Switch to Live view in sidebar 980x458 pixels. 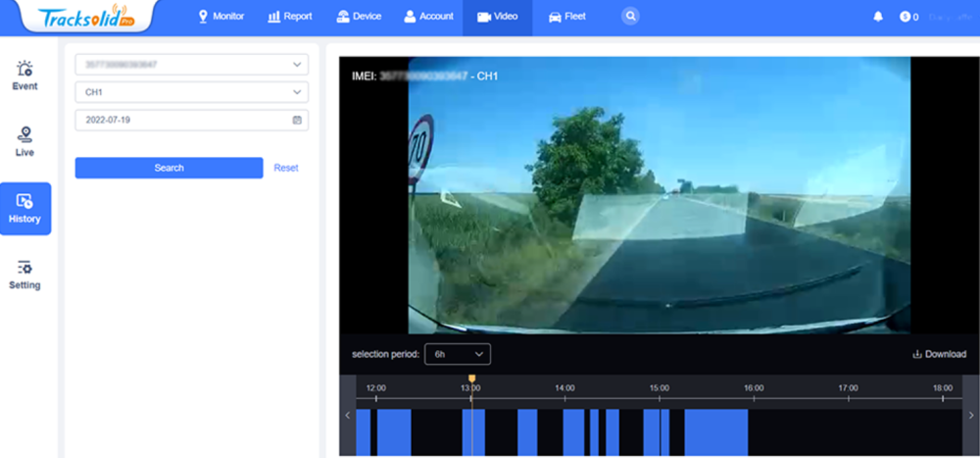tap(24, 142)
